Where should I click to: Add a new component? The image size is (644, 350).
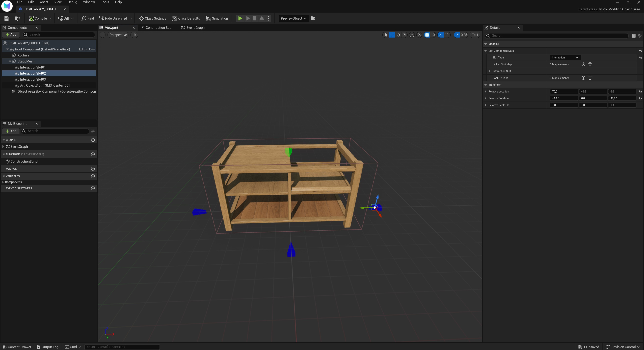[x=11, y=35]
